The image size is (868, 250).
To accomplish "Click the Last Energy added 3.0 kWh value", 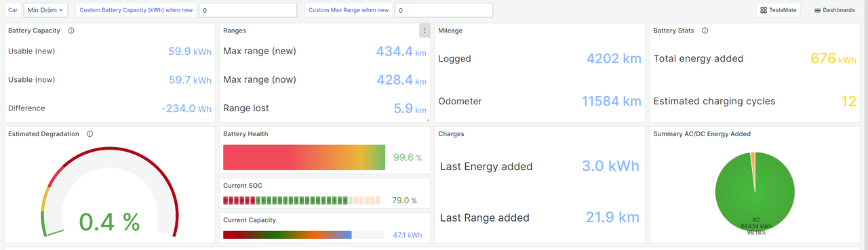I will pos(610,166).
